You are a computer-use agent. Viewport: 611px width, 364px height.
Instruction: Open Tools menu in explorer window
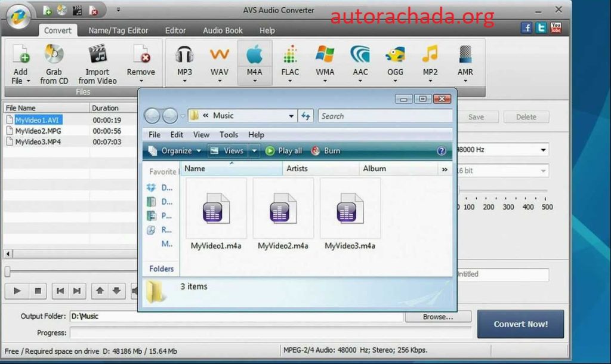click(x=229, y=134)
